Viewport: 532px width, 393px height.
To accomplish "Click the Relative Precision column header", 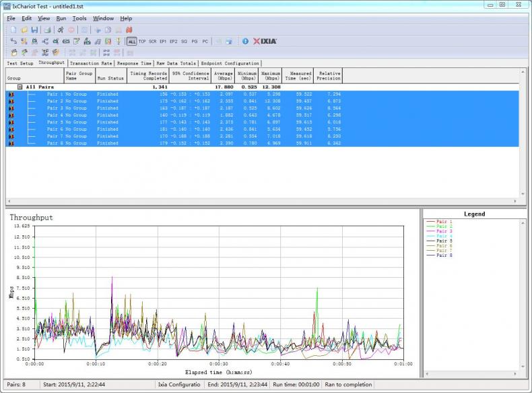I will tap(328, 75).
